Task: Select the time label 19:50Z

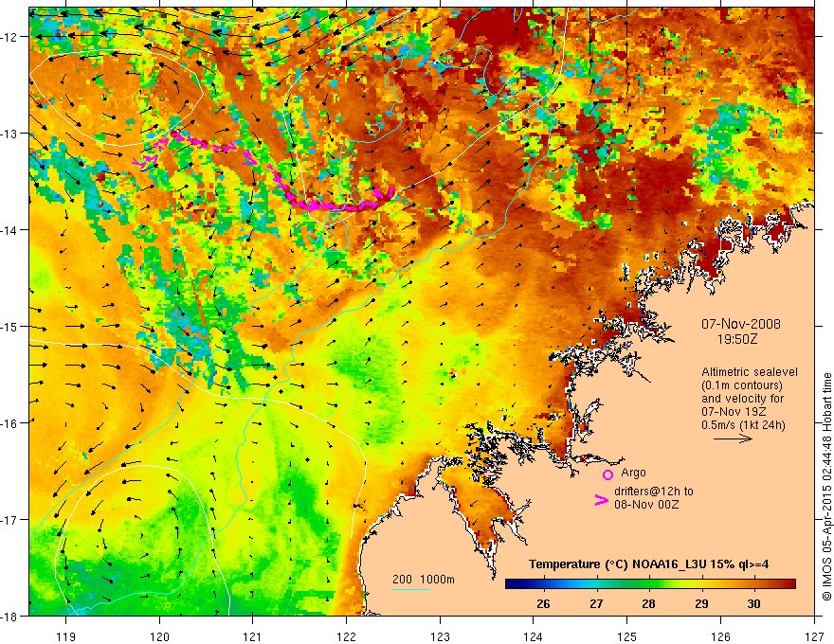Action: [737, 339]
